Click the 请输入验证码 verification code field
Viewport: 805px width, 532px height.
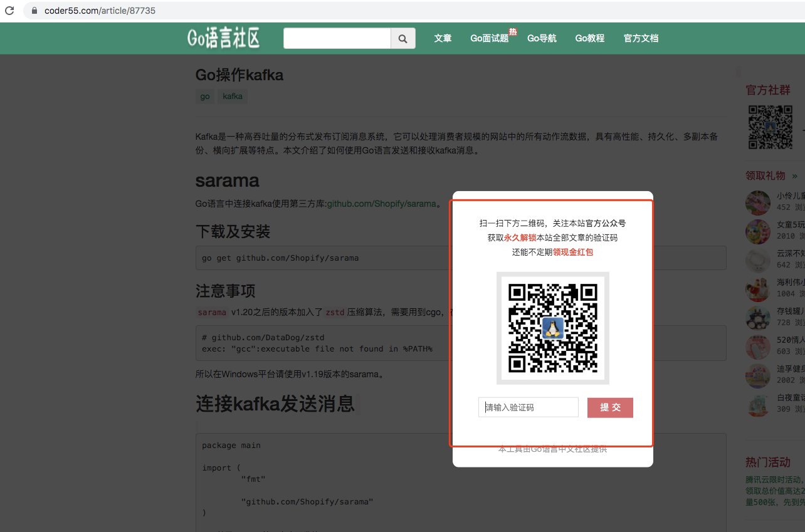click(528, 407)
